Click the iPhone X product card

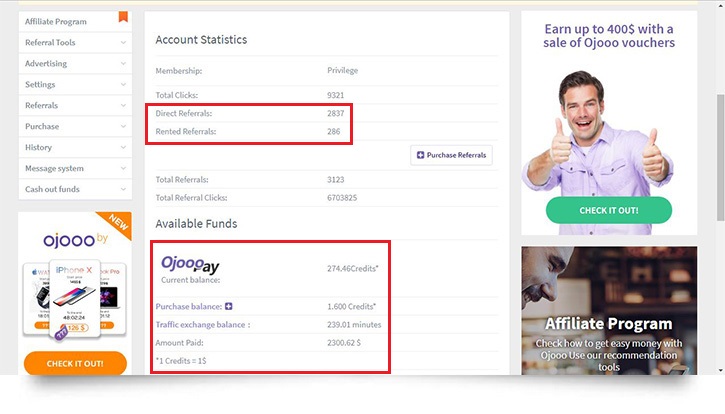point(75,299)
